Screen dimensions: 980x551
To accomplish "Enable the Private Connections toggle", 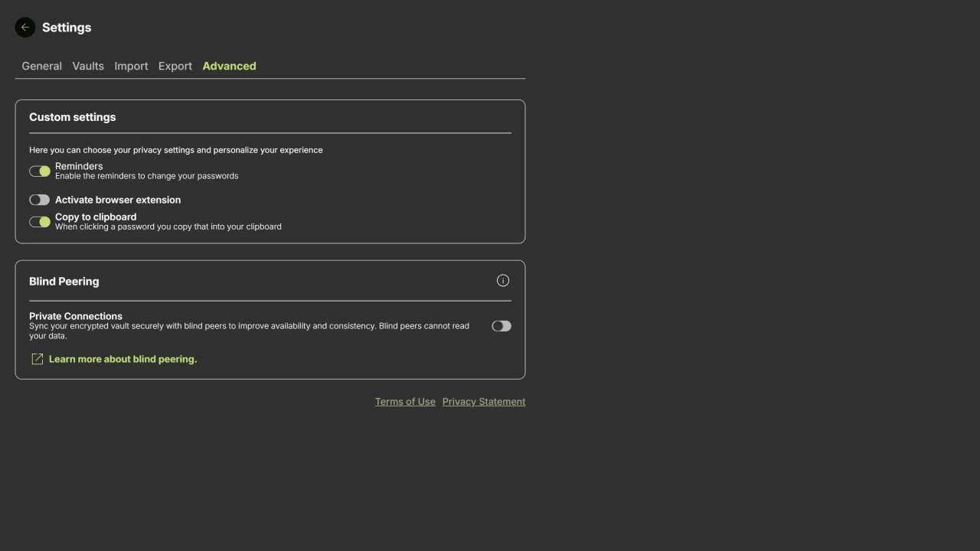I will (501, 326).
